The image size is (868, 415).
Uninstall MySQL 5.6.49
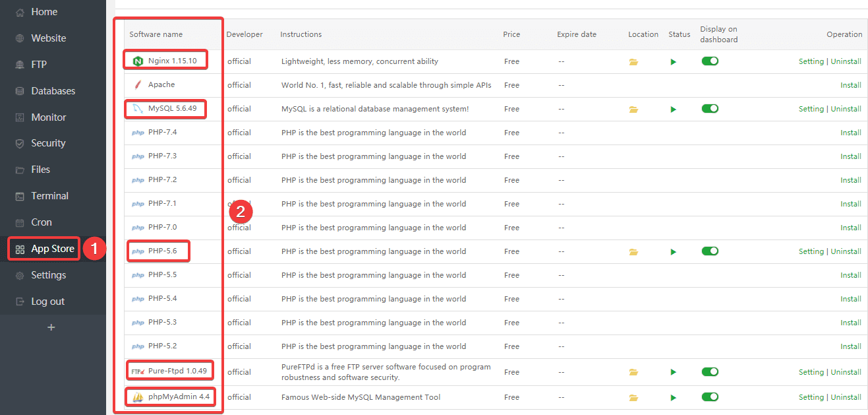tap(846, 109)
